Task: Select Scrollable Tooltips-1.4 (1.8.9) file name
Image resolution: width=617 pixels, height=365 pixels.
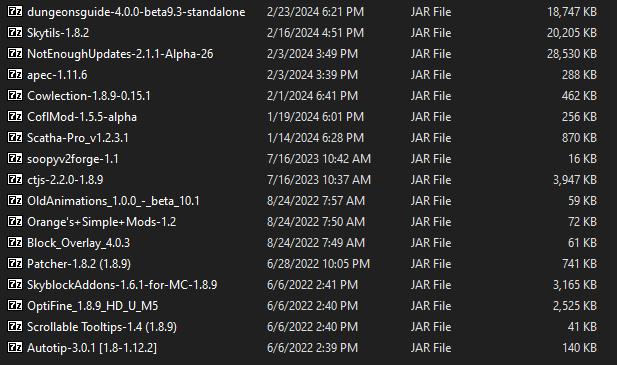Action: pyautogui.click(x=102, y=327)
